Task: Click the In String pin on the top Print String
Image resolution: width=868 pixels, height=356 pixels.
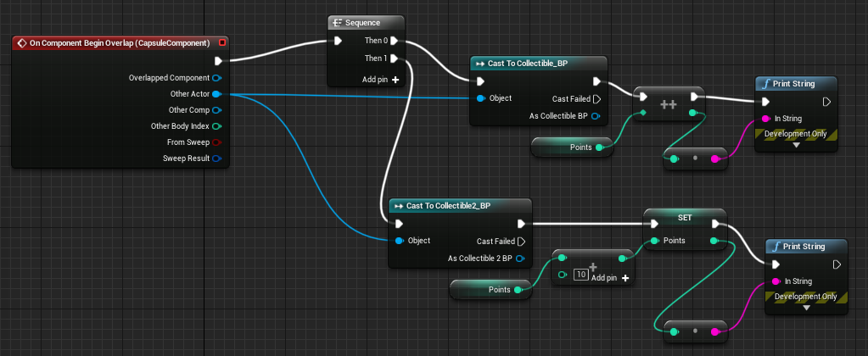Action: click(766, 118)
